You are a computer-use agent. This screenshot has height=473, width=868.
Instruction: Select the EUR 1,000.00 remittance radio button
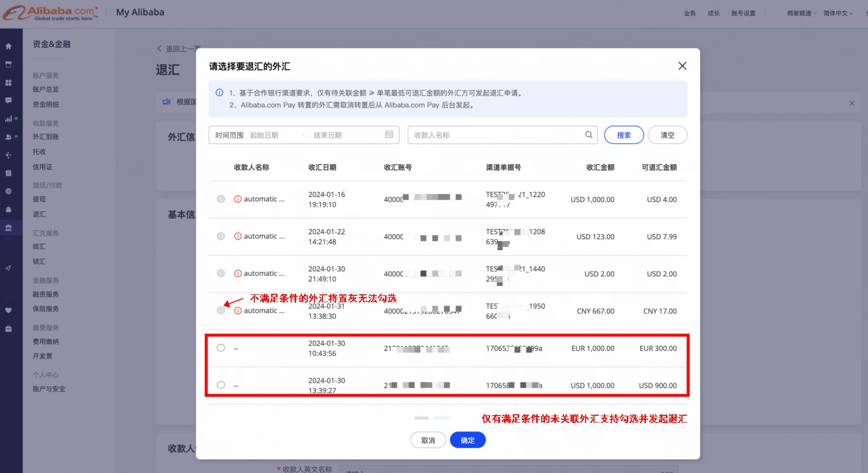tap(221, 348)
